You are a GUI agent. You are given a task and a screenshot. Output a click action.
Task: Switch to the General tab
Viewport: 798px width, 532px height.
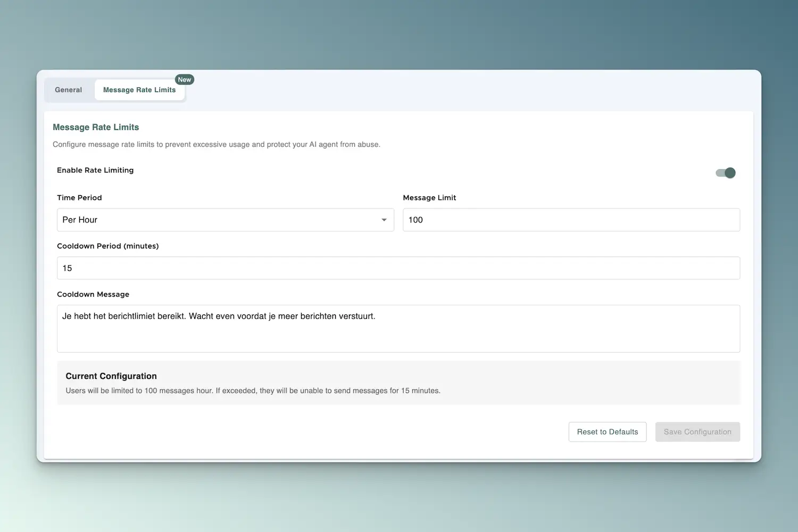(69, 90)
